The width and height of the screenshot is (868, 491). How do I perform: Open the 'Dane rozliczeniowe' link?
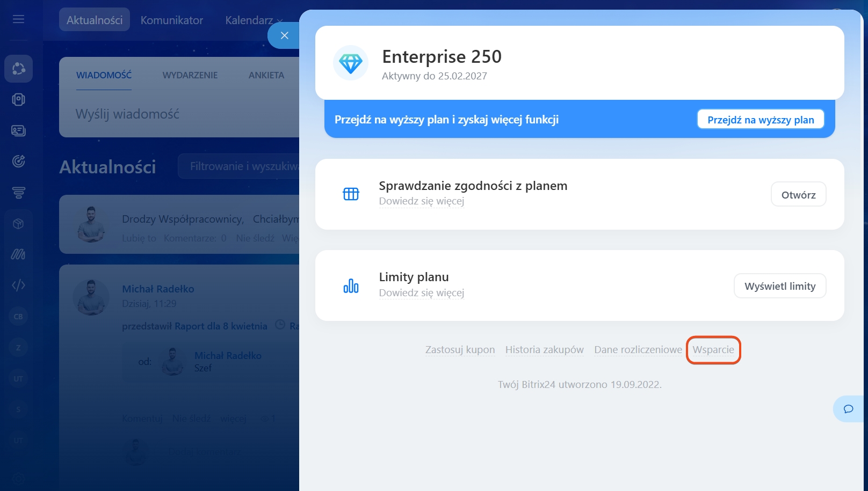tap(638, 350)
